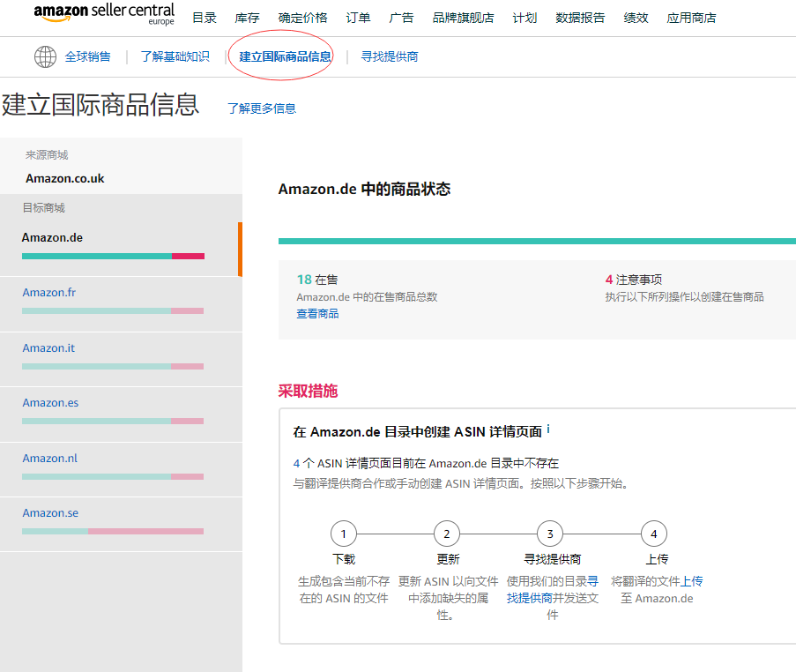Click the info icon after ASIN 详情页面
796x672 pixels.
coord(548,429)
